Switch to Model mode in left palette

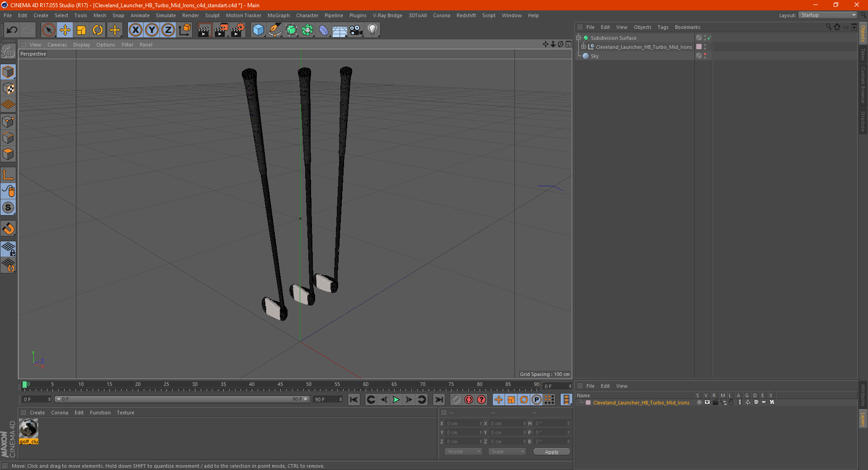point(8,72)
